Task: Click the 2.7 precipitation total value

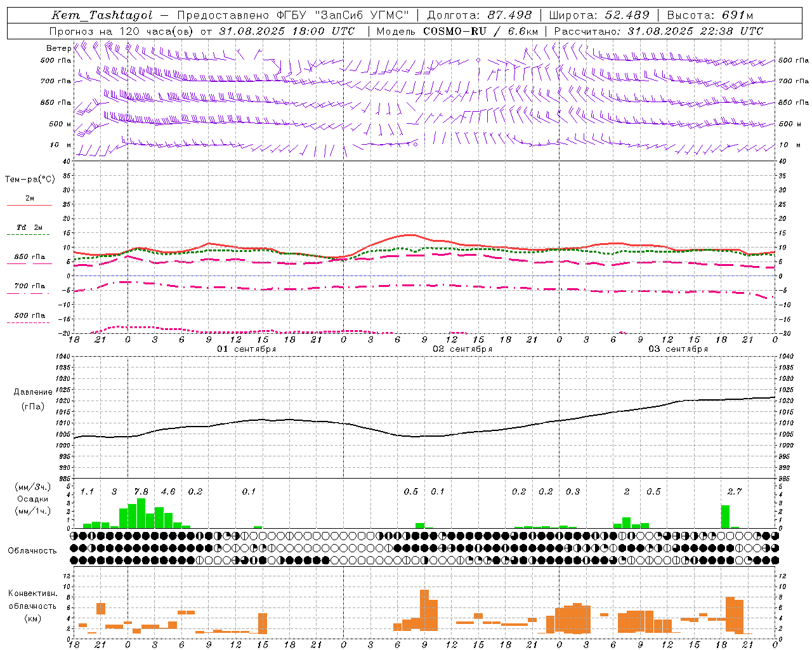Action: tap(734, 492)
